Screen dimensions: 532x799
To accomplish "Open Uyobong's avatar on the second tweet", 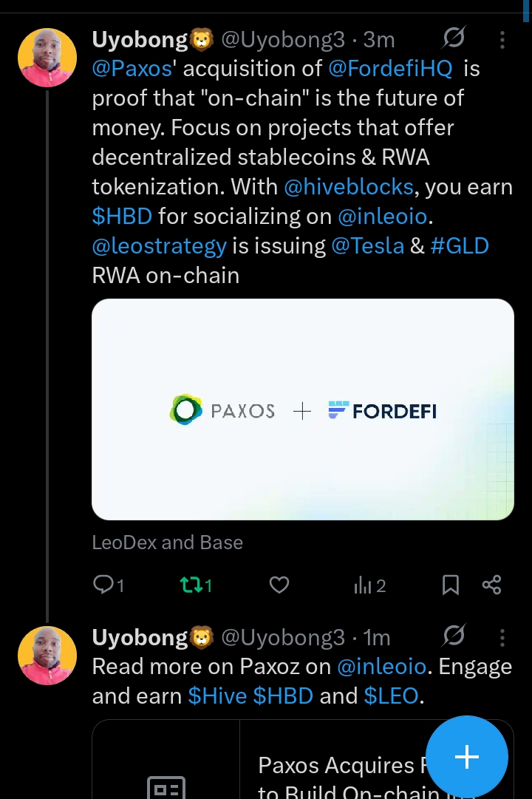I will click(x=47, y=655).
